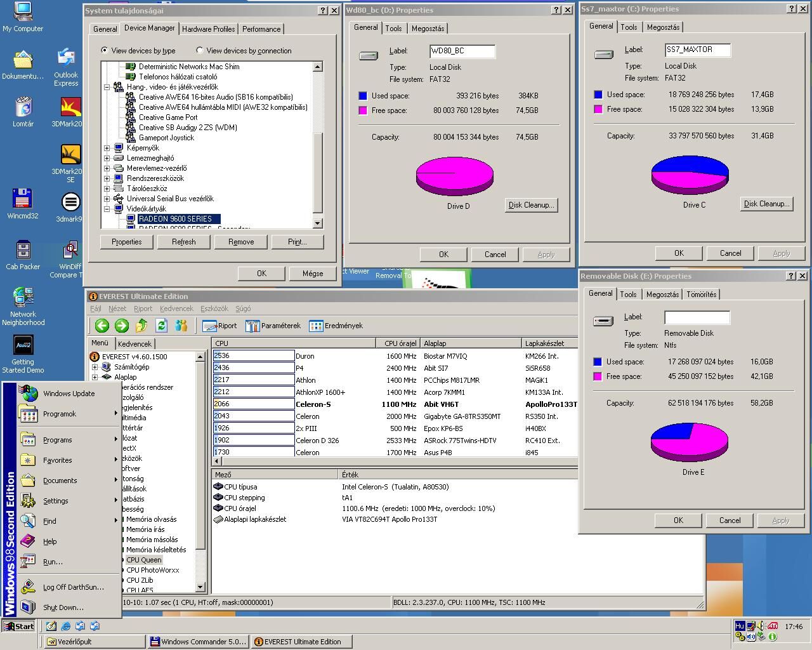This screenshot has width=812, height=650.
Task: Click magenta Free space swatch, Drive C
Action: 598,109
